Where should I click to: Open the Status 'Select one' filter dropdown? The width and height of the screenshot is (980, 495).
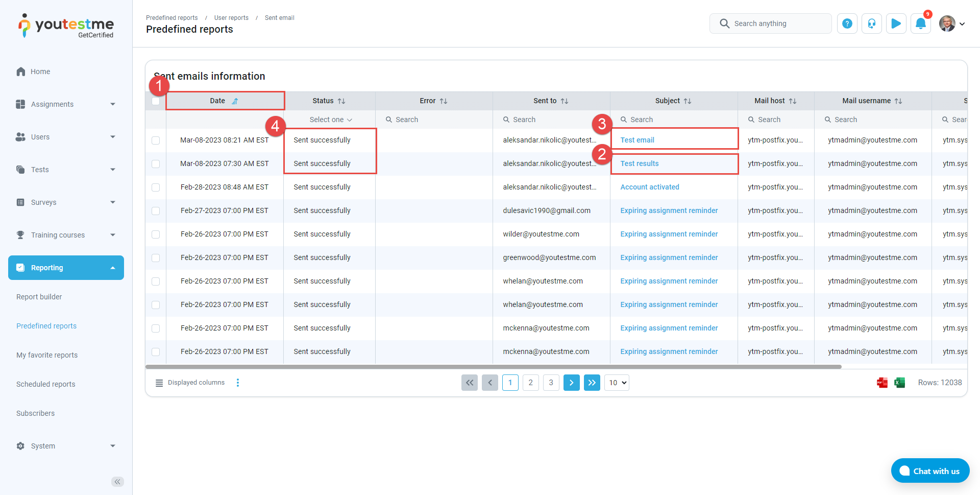point(330,120)
